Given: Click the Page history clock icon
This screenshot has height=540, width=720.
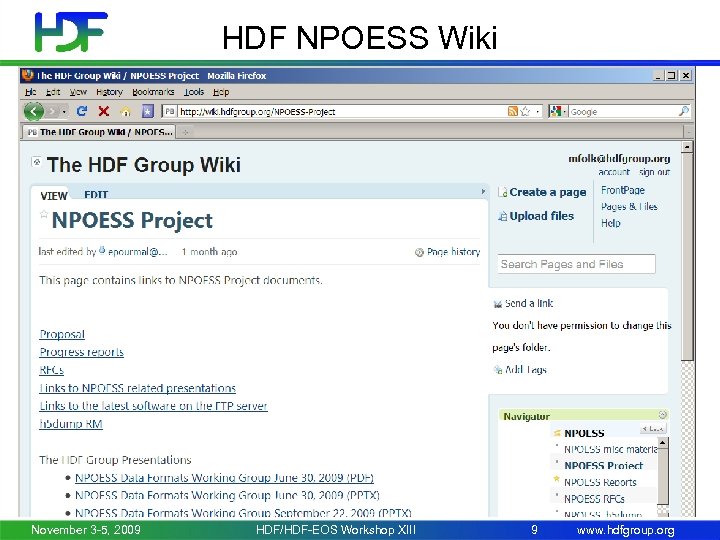Looking at the screenshot, I should (x=419, y=252).
